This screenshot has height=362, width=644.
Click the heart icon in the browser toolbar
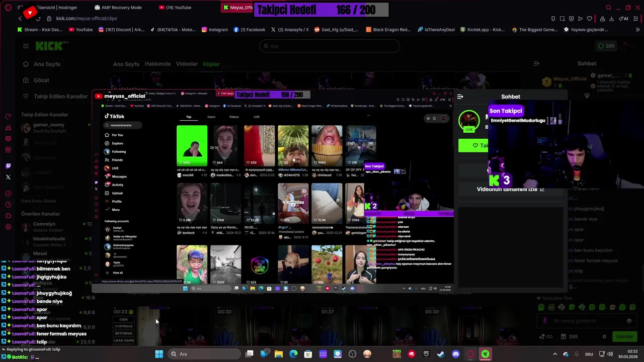point(589,19)
